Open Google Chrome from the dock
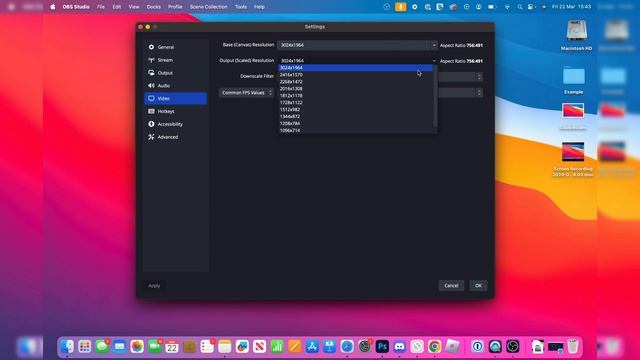 coord(434,347)
